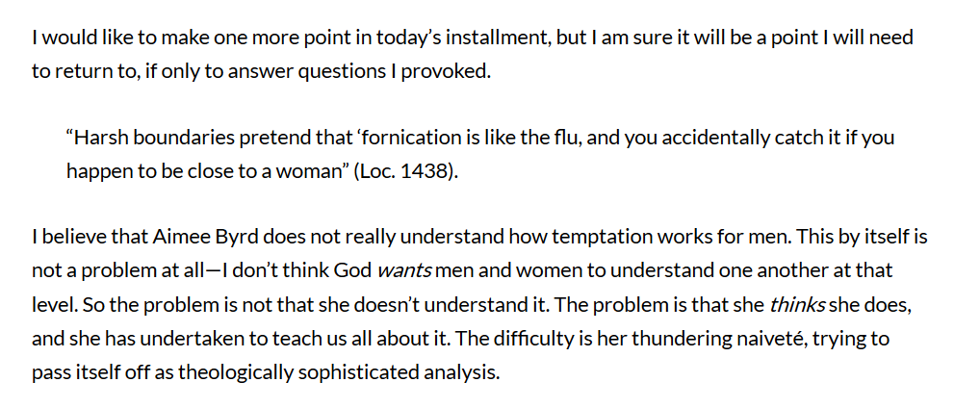Click the '(Loc. 1438)' citation
980x408 pixels.
click(x=406, y=171)
